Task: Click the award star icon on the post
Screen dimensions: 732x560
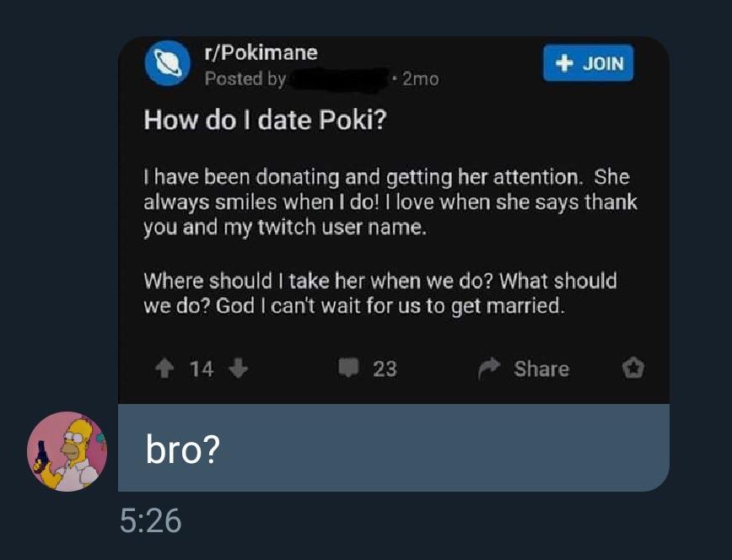Action: tap(632, 369)
